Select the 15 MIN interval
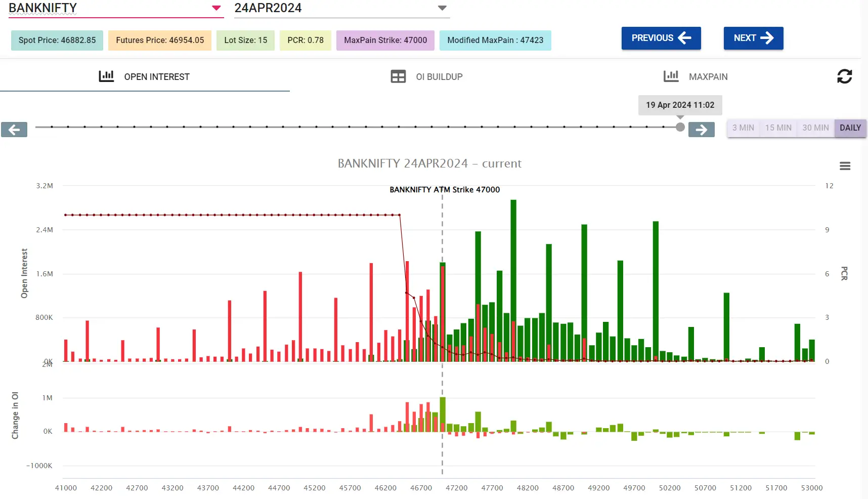The image size is (868, 499). coord(778,128)
